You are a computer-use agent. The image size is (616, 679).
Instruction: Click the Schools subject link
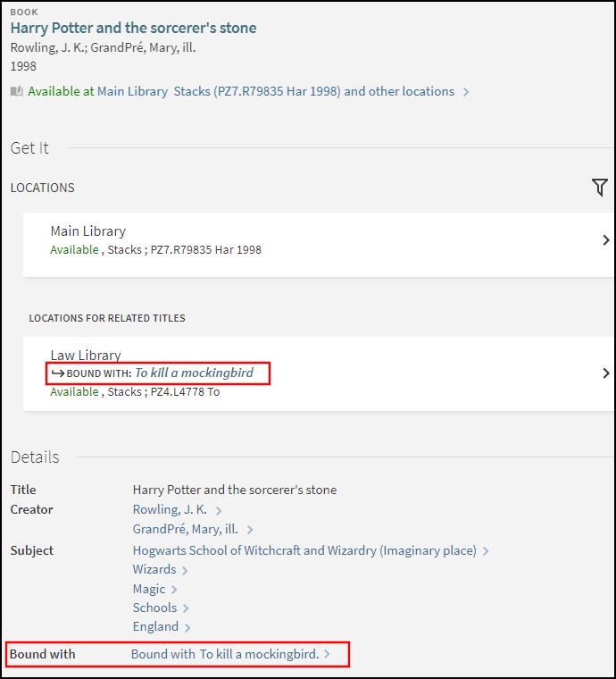click(154, 608)
